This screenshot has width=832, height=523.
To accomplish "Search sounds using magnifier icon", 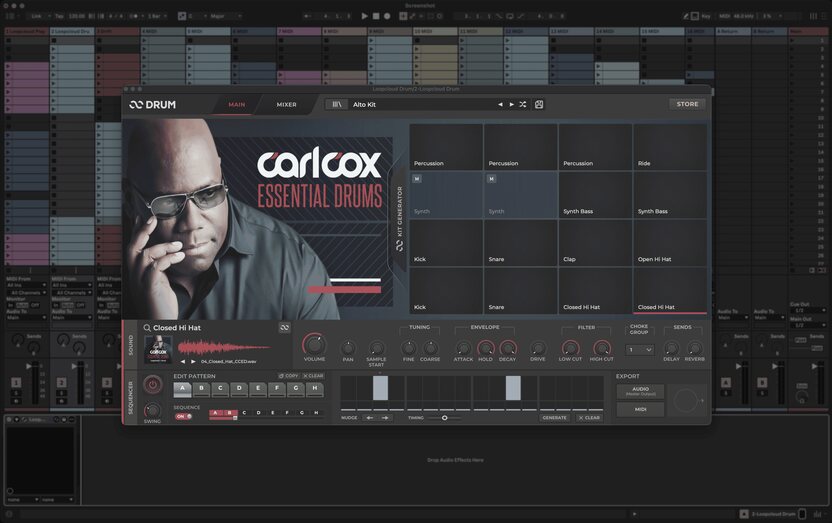I will (147, 328).
